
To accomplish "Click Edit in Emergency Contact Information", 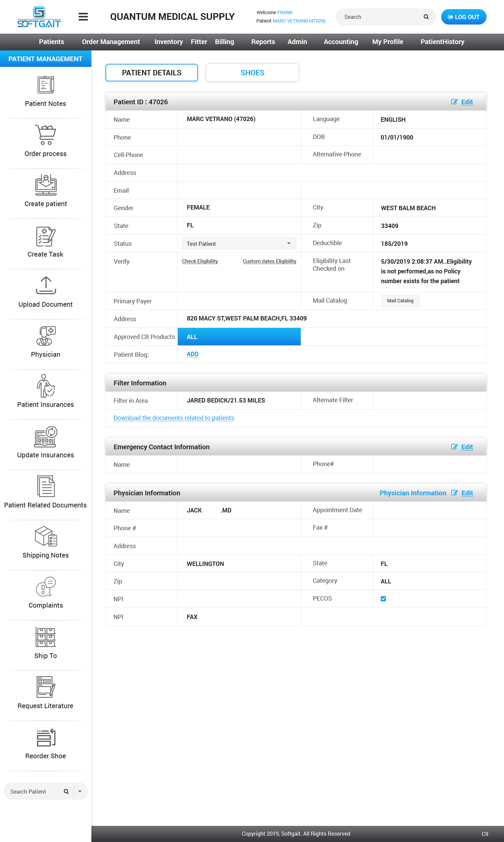I will coord(467,447).
